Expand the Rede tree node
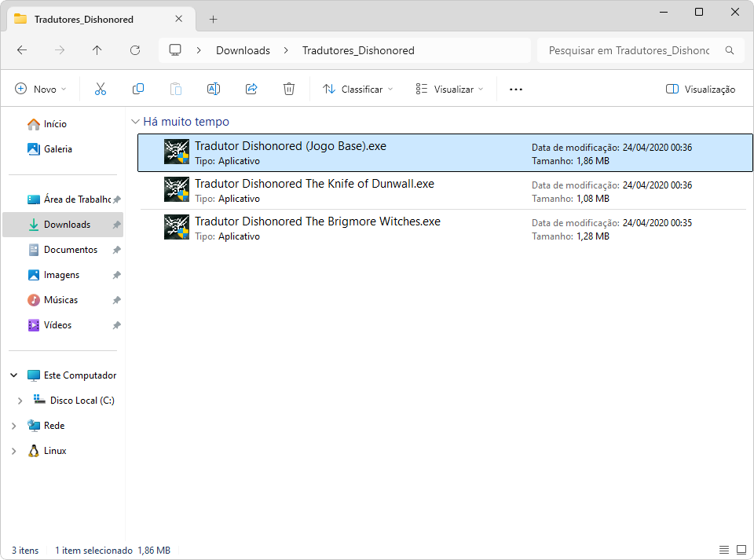 coord(14,426)
